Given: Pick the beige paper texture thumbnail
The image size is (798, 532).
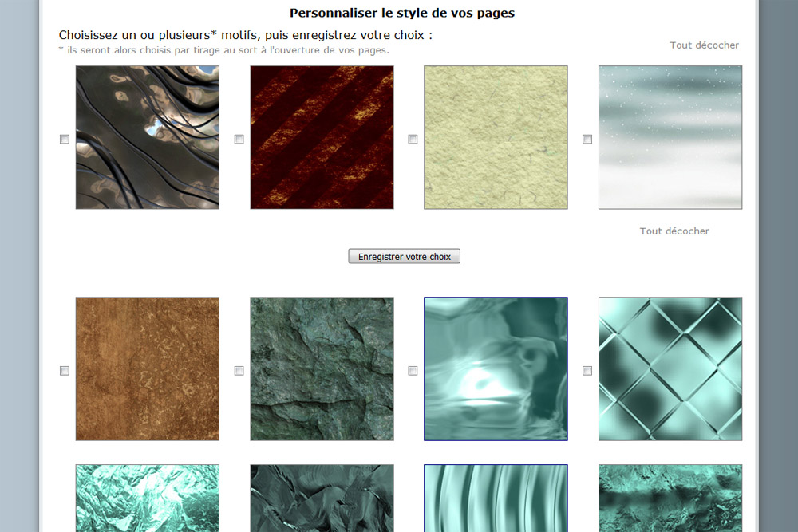Looking at the screenshot, I should [496, 137].
